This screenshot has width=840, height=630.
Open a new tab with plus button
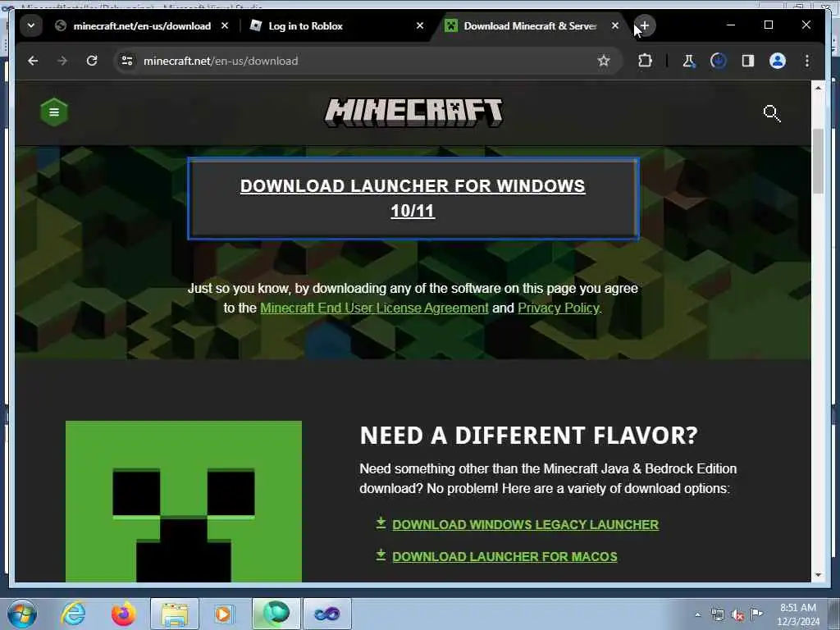point(645,25)
